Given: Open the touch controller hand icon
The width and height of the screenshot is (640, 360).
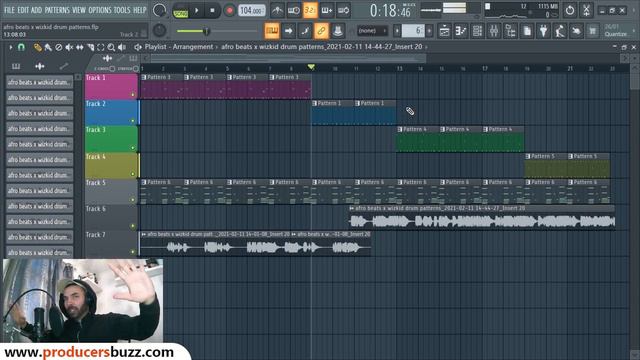Looking at the screenshot, I should click(x=576, y=31).
